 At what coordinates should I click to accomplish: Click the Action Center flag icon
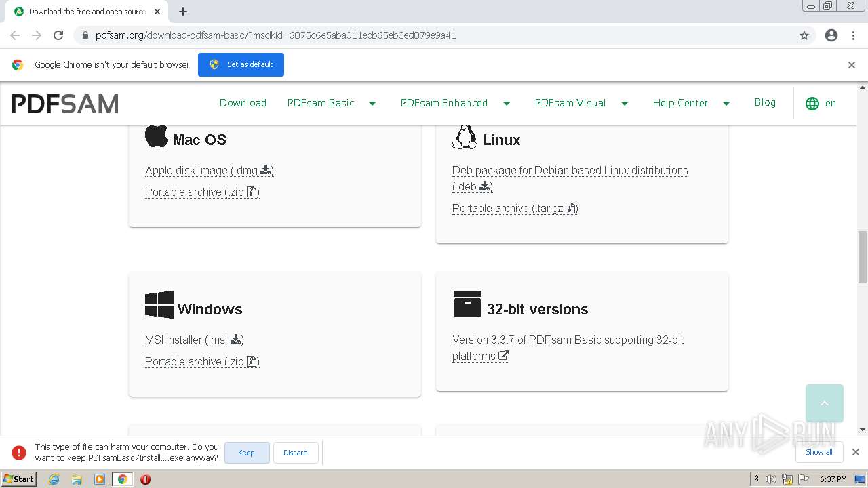804,479
